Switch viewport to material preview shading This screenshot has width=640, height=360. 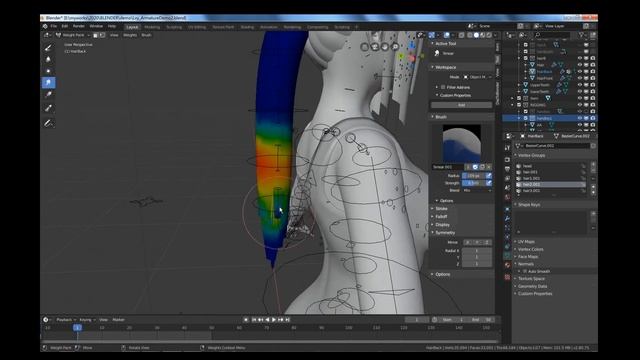coord(482,35)
